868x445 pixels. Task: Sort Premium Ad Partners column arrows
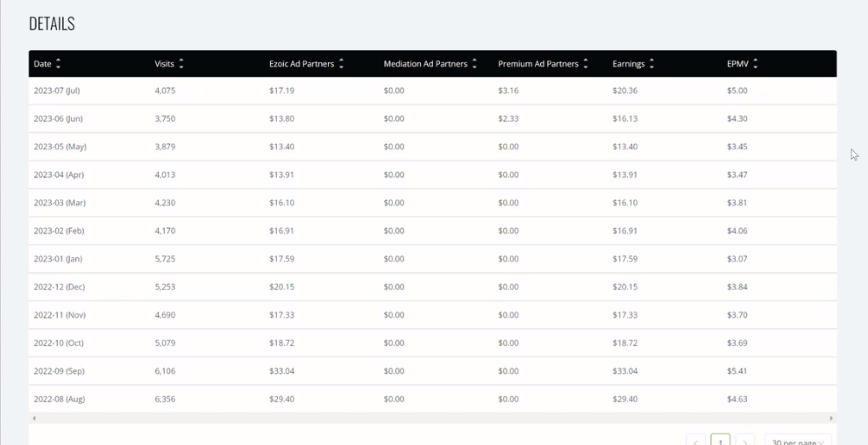click(586, 64)
